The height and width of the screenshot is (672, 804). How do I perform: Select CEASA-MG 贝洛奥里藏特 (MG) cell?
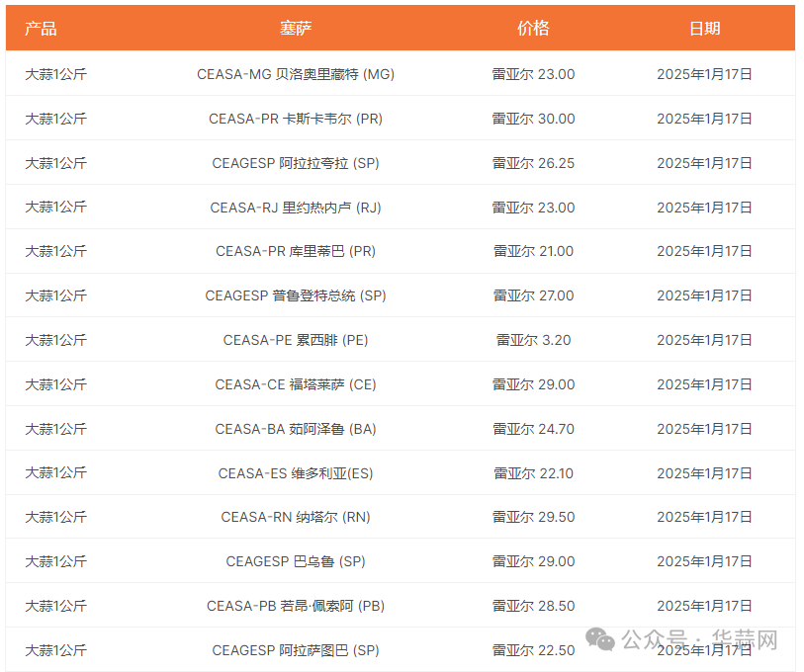296,74
